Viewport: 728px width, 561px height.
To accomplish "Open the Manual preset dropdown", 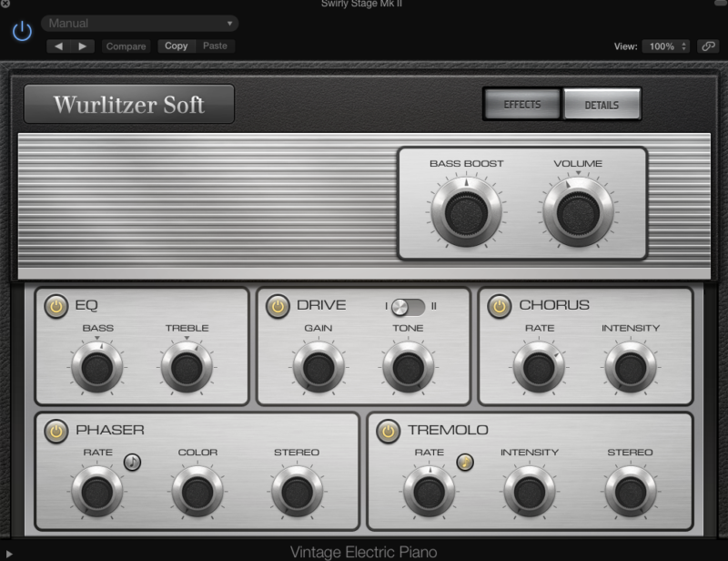I will click(x=140, y=24).
